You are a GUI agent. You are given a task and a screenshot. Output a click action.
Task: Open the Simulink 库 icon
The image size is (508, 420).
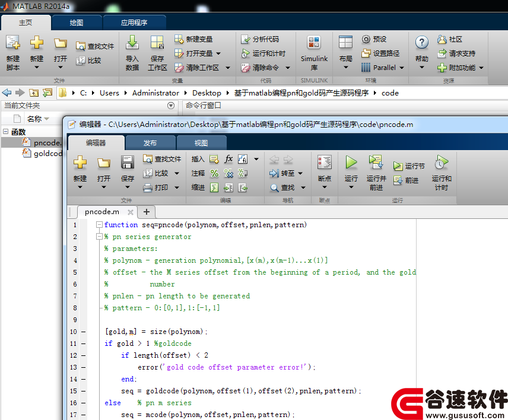314,43
